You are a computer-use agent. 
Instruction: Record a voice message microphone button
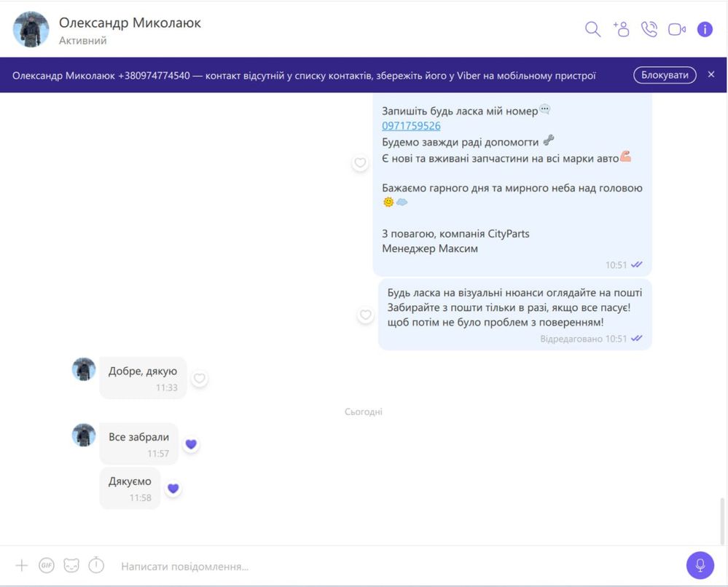pos(700,565)
